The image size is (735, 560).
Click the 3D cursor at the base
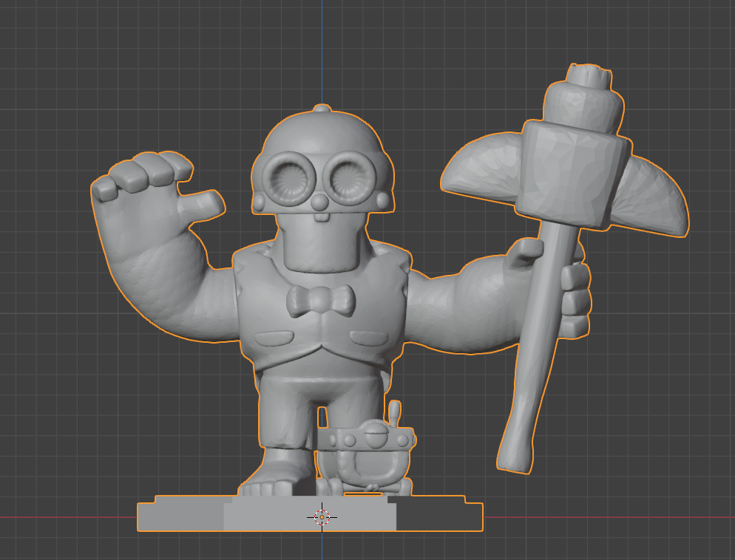point(322,517)
